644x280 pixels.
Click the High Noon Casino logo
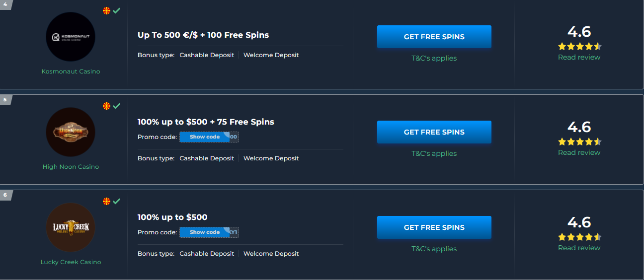tap(71, 132)
